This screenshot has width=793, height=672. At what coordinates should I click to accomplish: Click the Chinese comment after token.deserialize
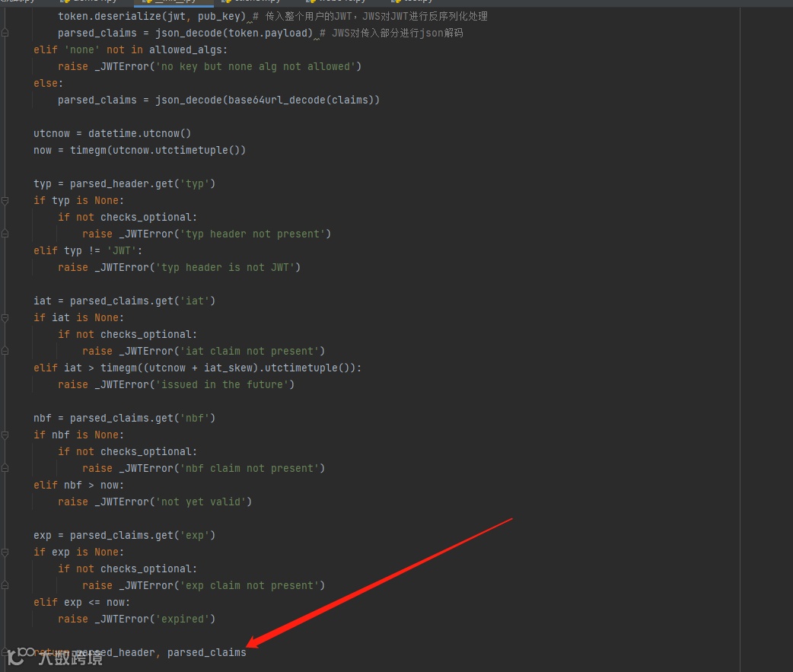point(370,16)
